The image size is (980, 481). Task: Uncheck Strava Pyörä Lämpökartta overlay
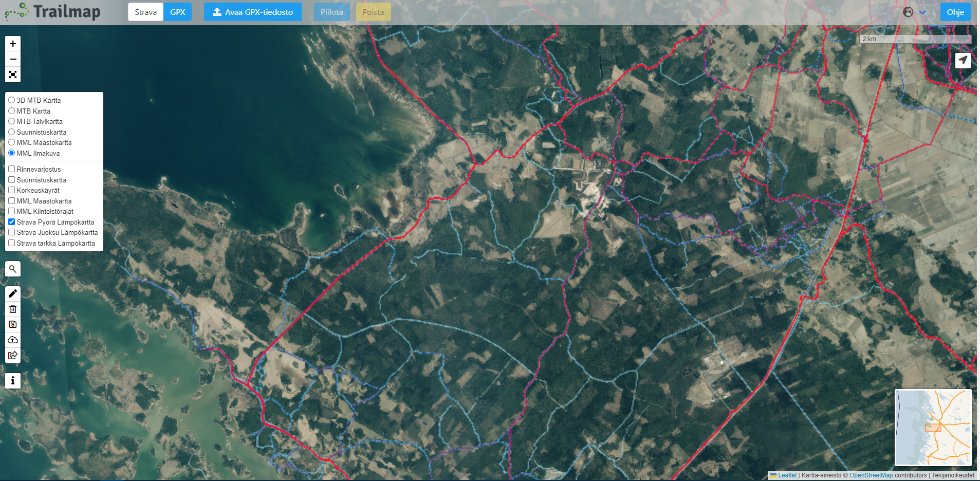pos(12,222)
